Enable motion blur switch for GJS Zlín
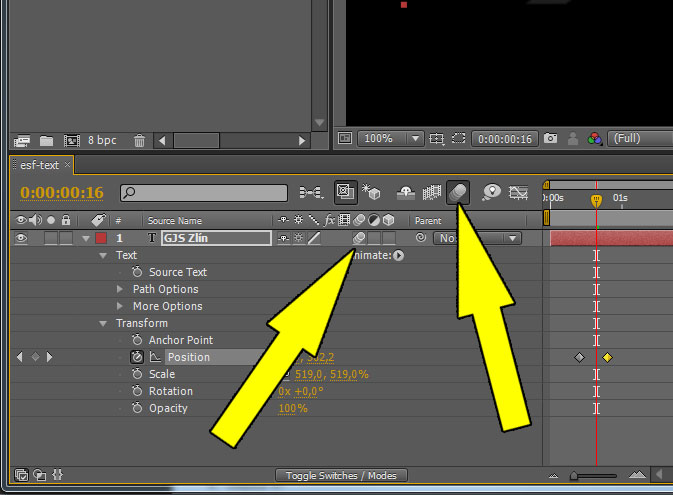Image resolution: width=673 pixels, height=495 pixels. coord(359,237)
